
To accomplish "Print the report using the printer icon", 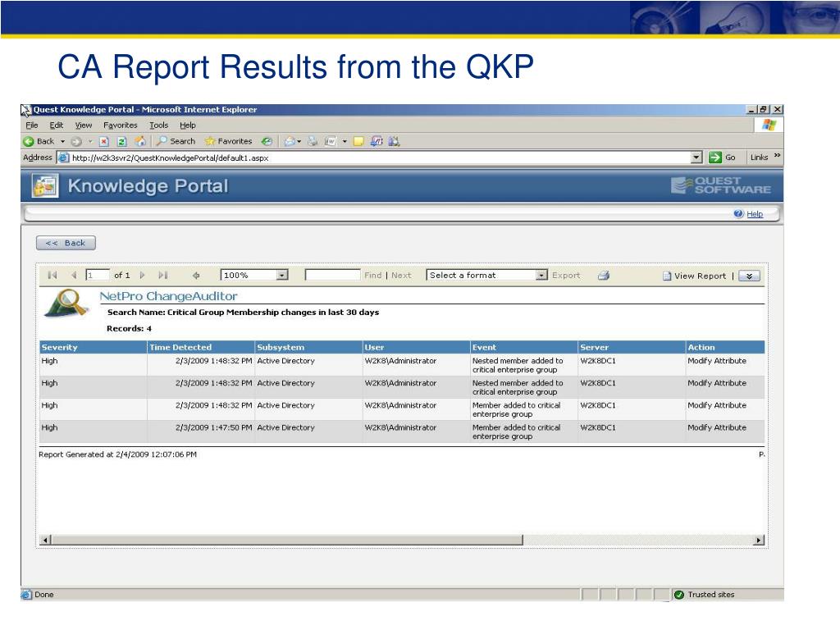I will pyautogui.click(x=604, y=276).
